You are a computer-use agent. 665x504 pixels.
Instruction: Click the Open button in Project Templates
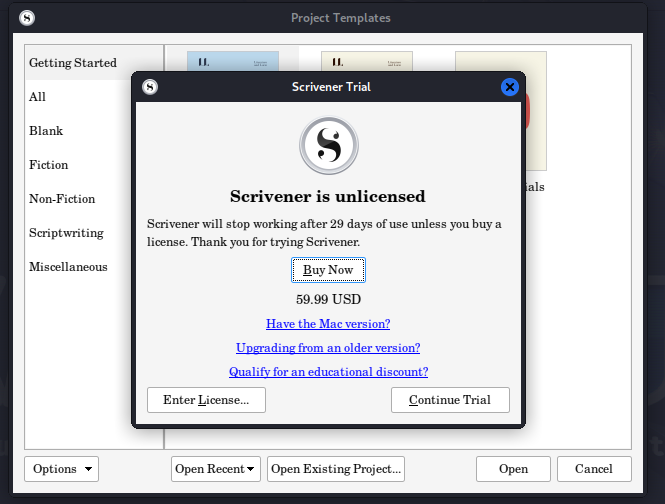pyautogui.click(x=513, y=469)
